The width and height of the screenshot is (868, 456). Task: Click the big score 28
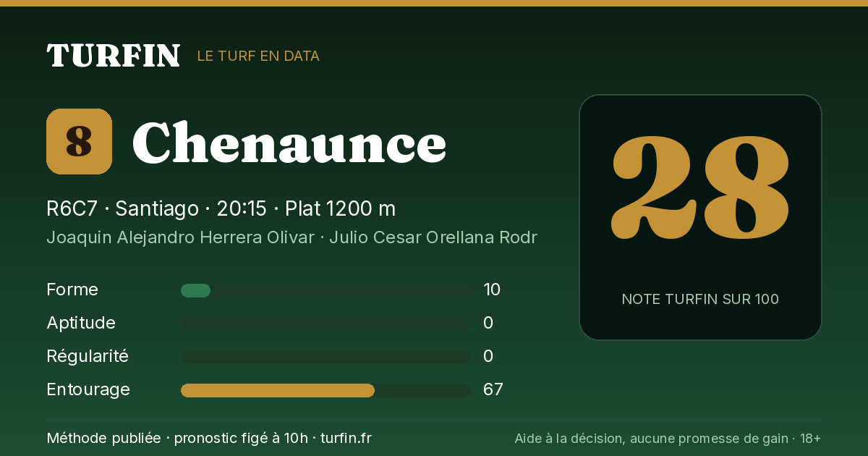pyautogui.click(x=699, y=189)
